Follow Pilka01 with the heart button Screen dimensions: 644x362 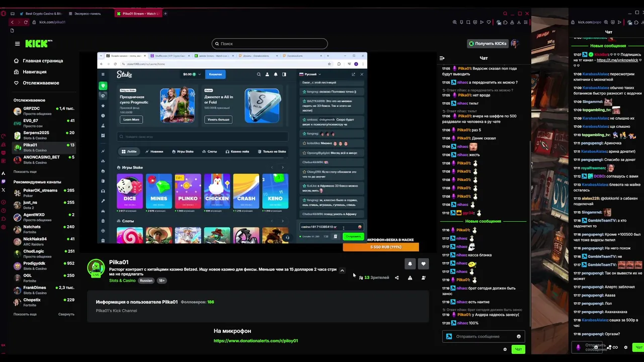coord(423,263)
